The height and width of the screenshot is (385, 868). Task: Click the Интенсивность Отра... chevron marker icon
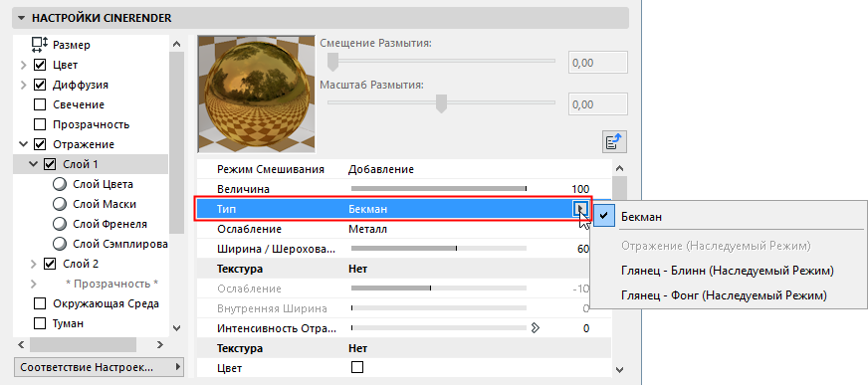(x=535, y=328)
